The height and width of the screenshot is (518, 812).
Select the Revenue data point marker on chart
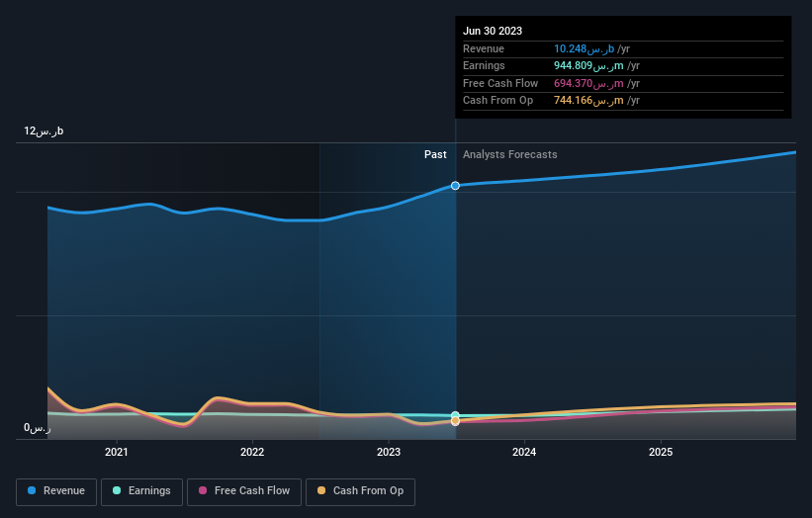(x=455, y=186)
